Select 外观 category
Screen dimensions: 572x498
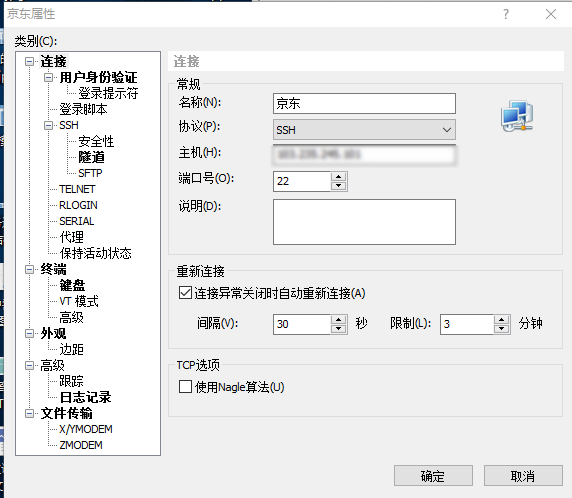click(53, 333)
